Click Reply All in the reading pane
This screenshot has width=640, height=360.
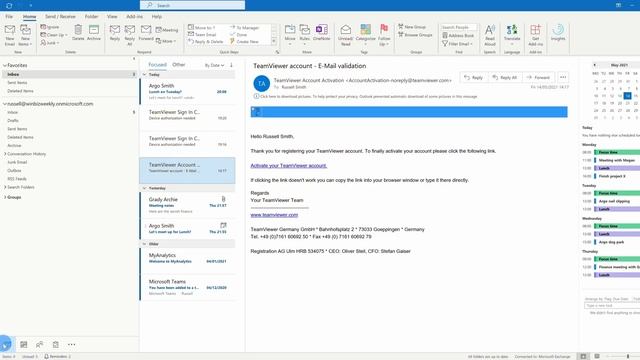click(505, 77)
